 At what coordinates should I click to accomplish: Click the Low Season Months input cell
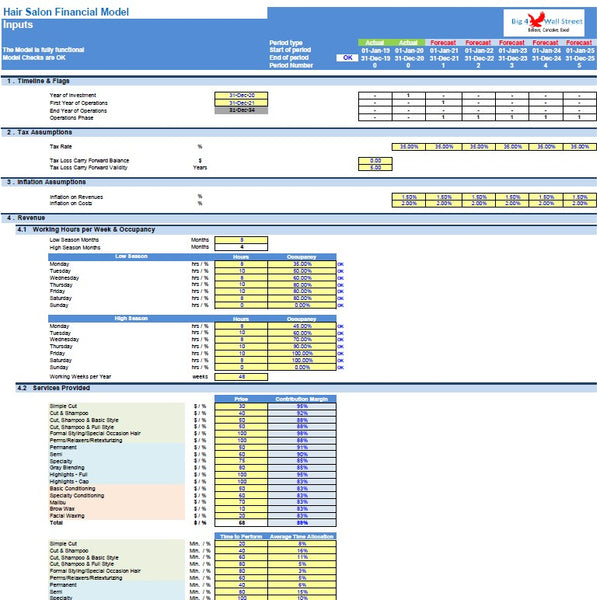[241, 240]
